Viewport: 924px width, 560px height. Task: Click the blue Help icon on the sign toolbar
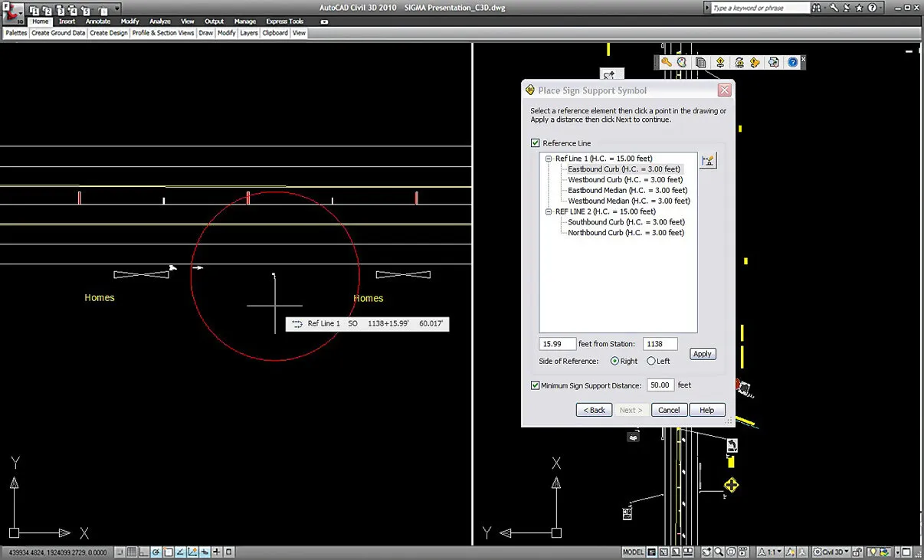[792, 62]
